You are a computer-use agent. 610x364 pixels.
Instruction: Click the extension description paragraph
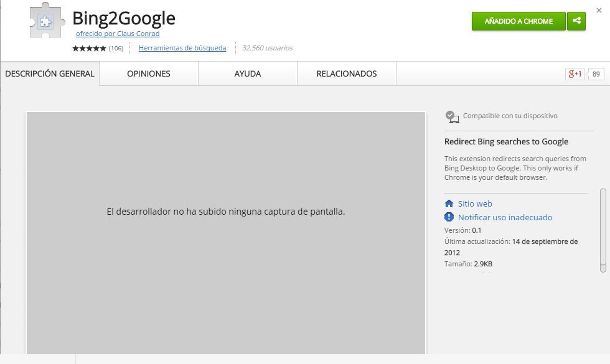click(x=515, y=168)
